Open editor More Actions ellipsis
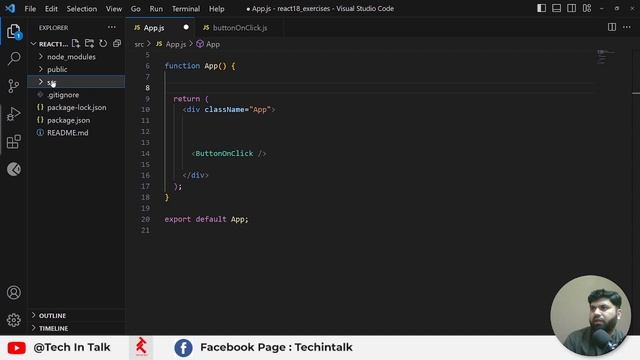This screenshot has height=360, width=640. pyautogui.click(x=627, y=27)
